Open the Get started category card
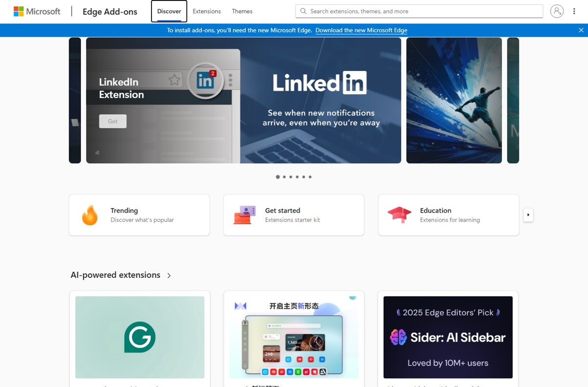Image resolution: width=588 pixels, height=387 pixels. tap(294, 215)
